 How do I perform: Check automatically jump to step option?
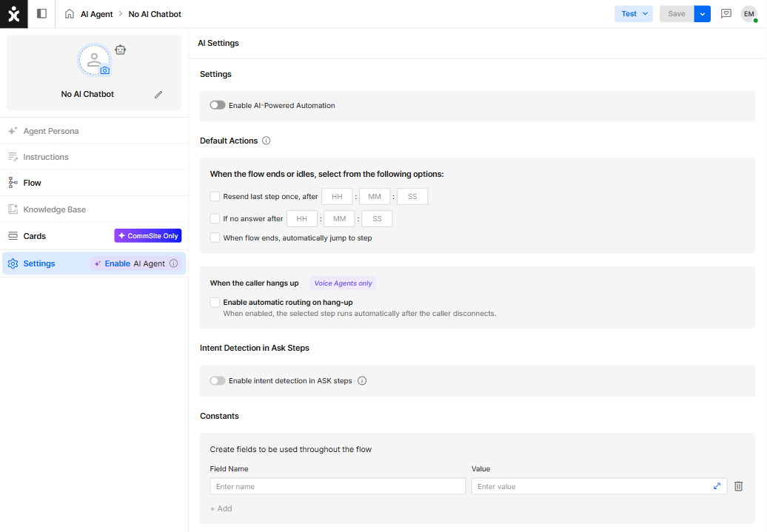point(215,238)
